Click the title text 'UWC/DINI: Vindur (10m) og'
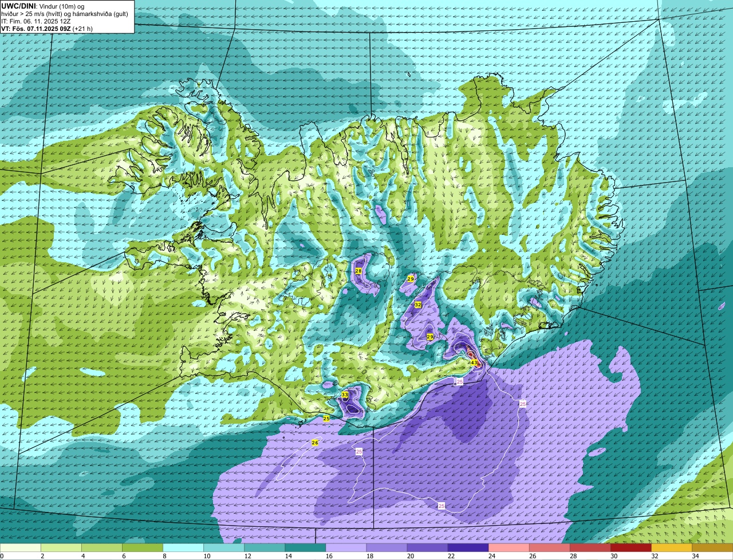Viewport: 733px width, 560px height. click(x=43, y=6)
